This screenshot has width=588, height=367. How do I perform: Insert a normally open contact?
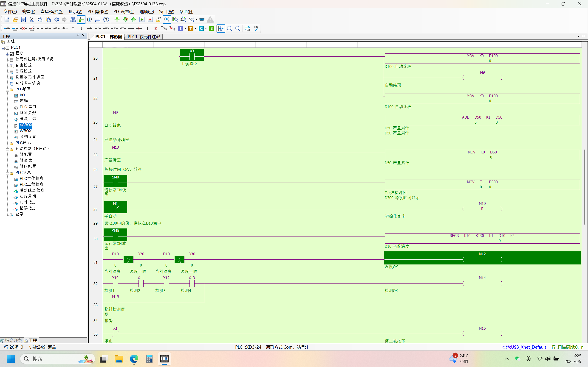tap(40, 28)
